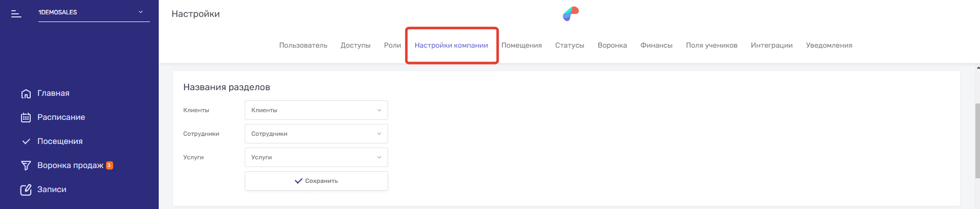The width and height of the screenshot is (980, 209).
Task: Go to the Финансы tab
Action: click(656, 46)
